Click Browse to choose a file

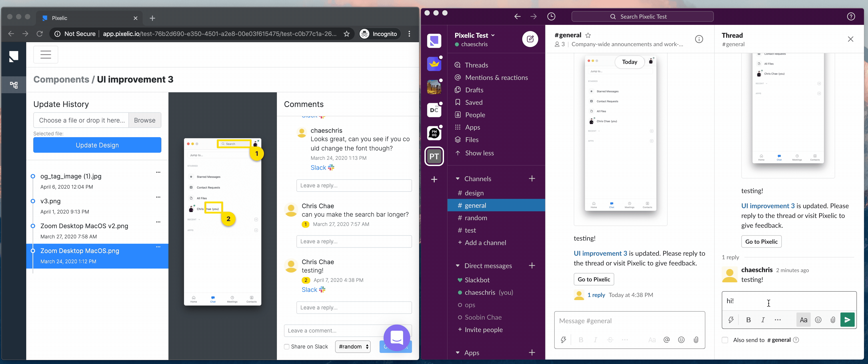point(144,121)
